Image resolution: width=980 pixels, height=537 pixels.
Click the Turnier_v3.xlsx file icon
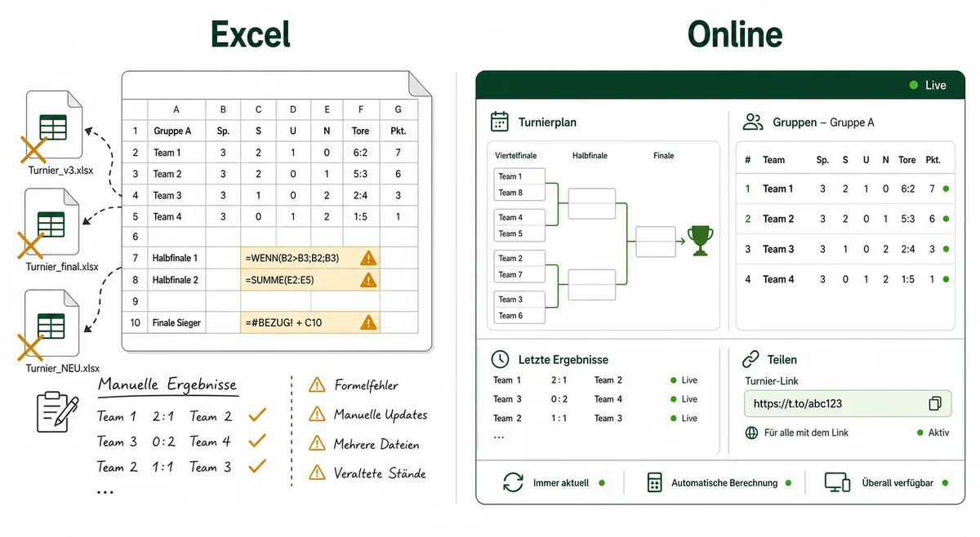click(54, 124)
